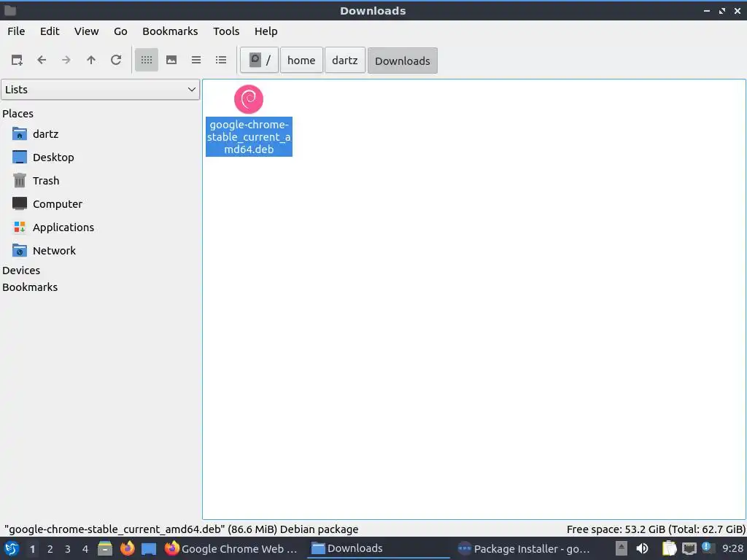Select the Debian package icon
This screenshot has width=747, height=560.
coord(249,99)
